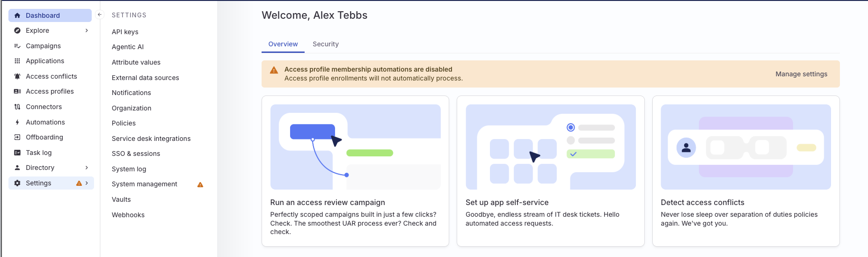Expand the Explore submenu chevron

[x=87, y=30]
